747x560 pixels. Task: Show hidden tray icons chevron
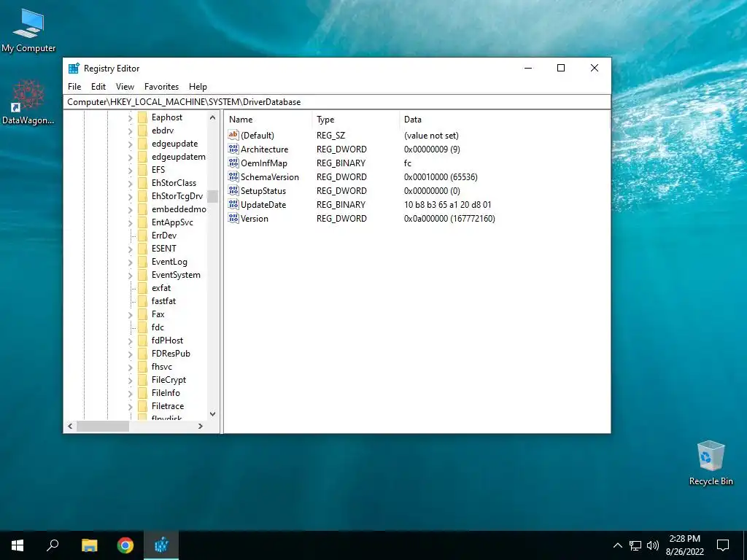(617, 545)
